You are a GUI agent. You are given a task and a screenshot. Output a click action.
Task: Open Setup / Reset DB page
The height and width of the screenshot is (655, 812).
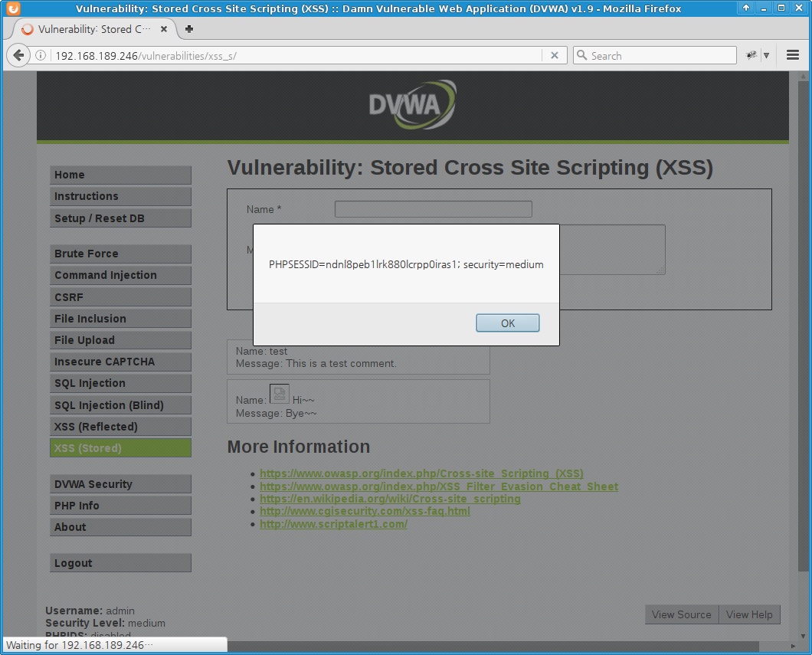pyautogui.click(x=121, y=218)
